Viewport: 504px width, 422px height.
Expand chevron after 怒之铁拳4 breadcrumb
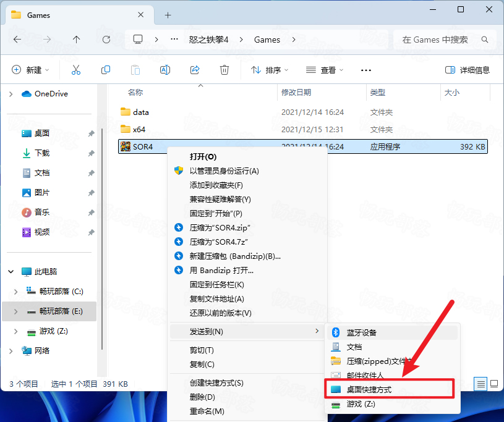241,40
